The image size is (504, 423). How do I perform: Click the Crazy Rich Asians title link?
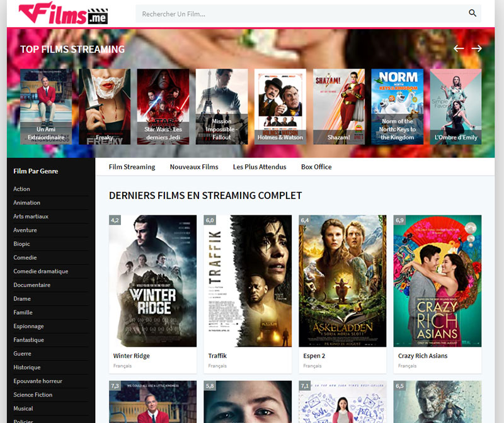coord(423,356)
